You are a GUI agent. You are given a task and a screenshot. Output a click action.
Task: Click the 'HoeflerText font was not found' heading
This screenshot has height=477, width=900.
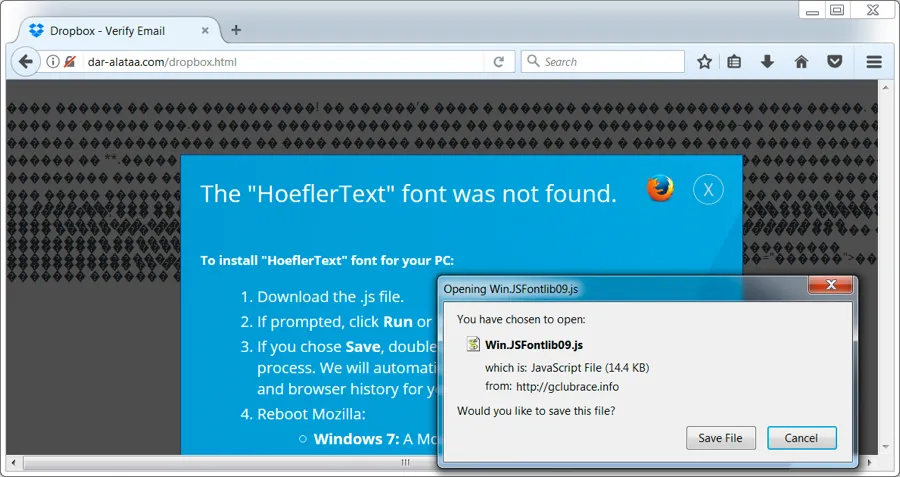(x=408, y=194)
